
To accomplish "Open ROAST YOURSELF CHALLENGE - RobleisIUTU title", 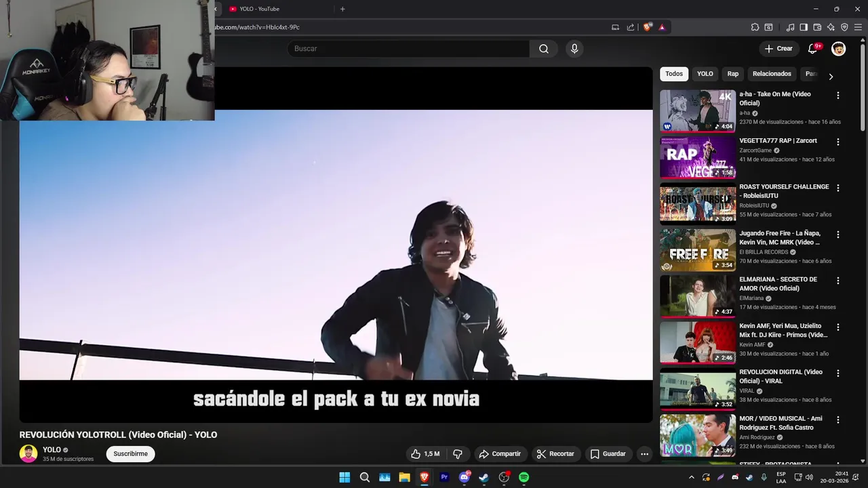I will tap(784, 191).
